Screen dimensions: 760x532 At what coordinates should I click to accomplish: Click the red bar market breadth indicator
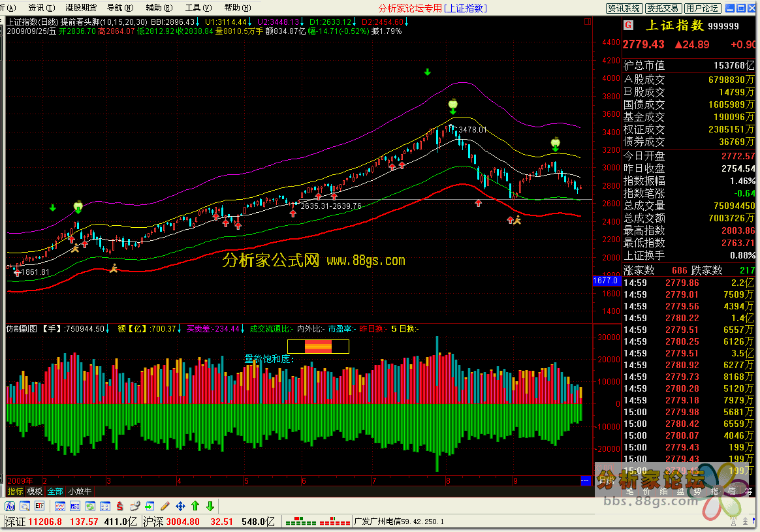pos(335,522)
